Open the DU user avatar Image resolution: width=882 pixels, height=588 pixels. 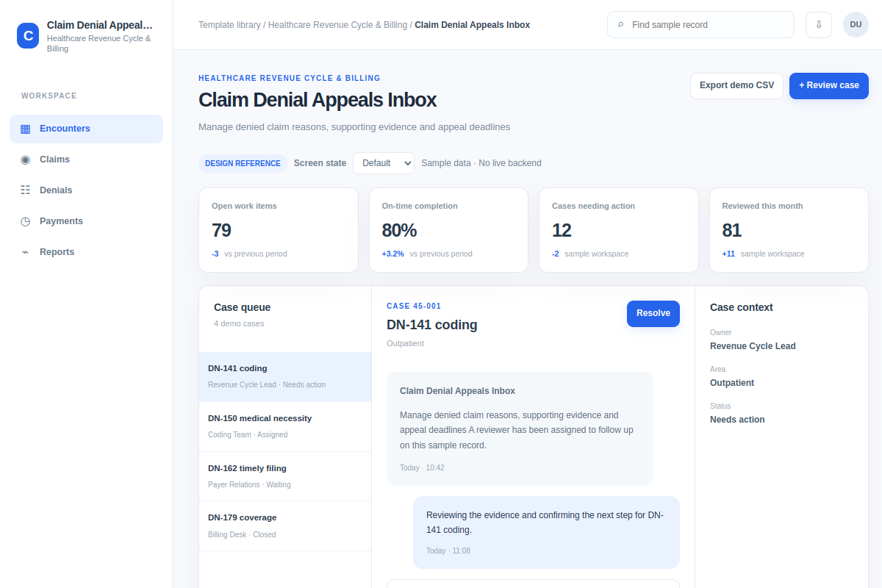[x=856, y=24]
